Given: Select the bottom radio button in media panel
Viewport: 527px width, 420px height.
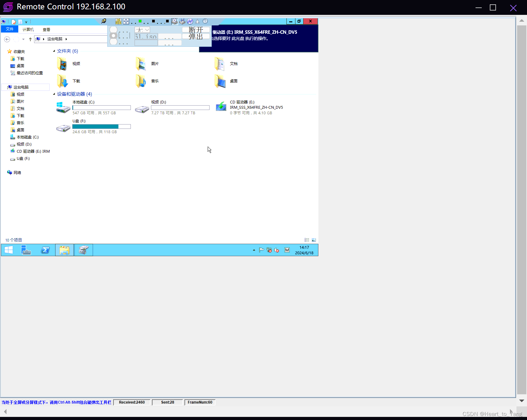Looking at the screenshot, I should pyautogui.click(x=113, y=42).
